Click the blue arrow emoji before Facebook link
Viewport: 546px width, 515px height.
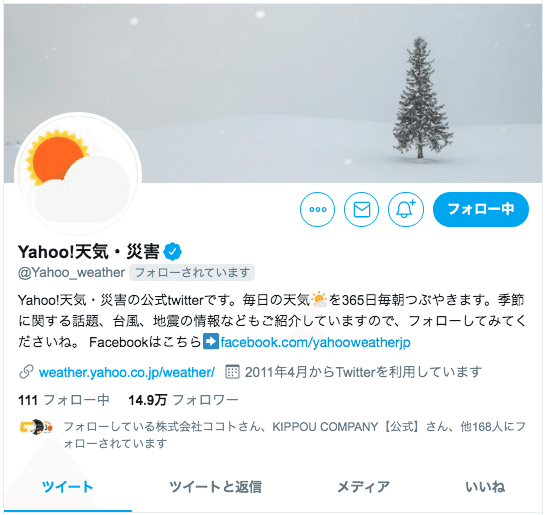coord(211,341)
